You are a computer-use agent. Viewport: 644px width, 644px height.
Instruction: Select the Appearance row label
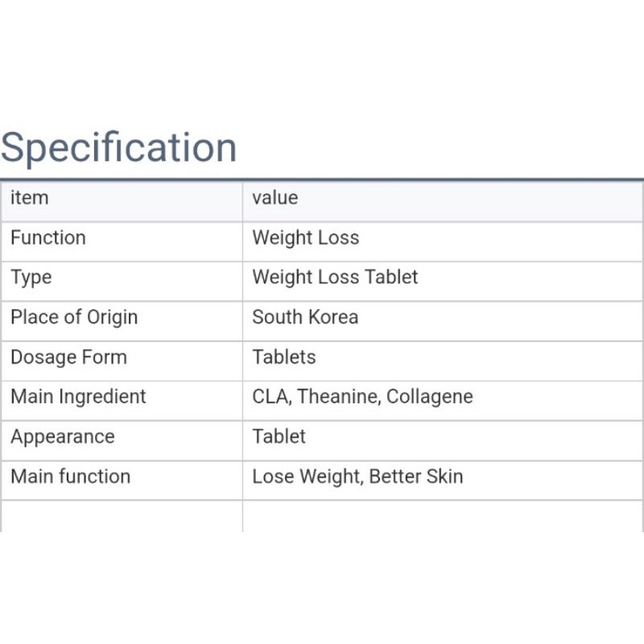(x=63, y=436)
